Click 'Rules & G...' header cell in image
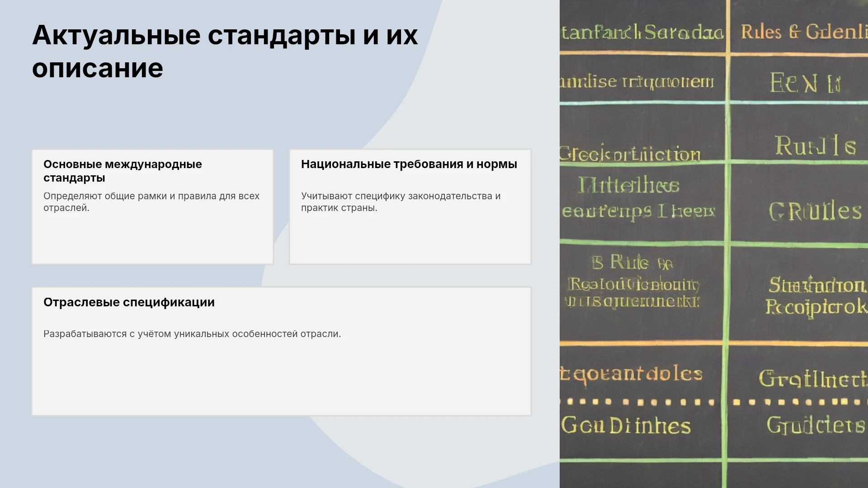868x488 pixels. coord(803,32)
